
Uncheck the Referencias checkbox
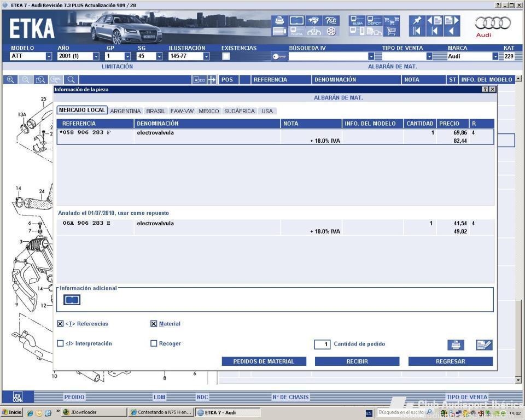pyautogui.click(x=60, y=324)
